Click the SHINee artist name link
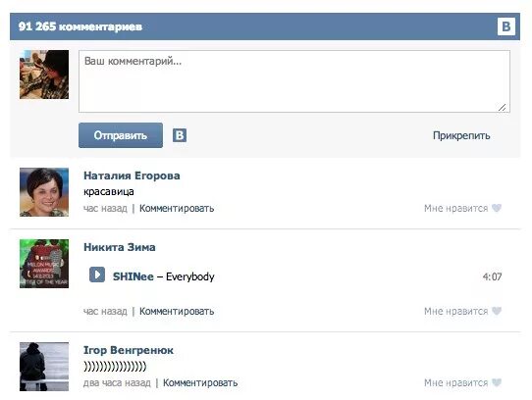The height and width of the screenshot is (400, 532). pos(133,276)
